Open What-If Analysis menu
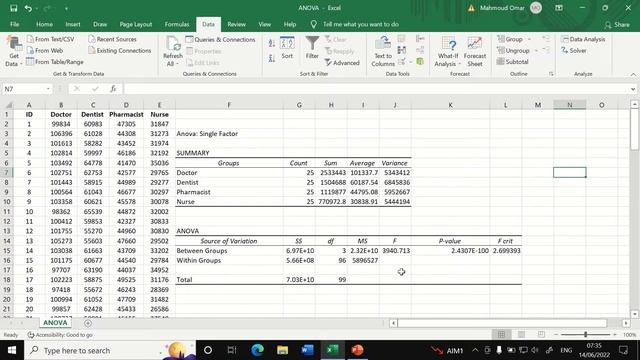The width and height of the screenshot is (640, 360). click(448, 51)
